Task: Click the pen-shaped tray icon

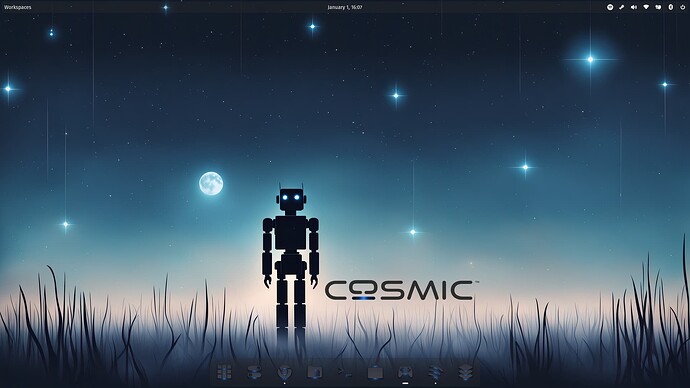Action: 622,7
